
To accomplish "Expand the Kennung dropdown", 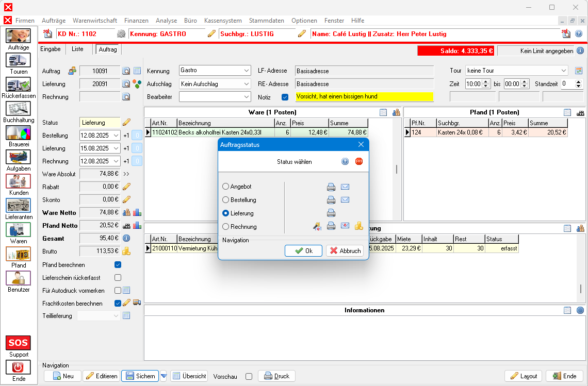I will click(246, 71).
